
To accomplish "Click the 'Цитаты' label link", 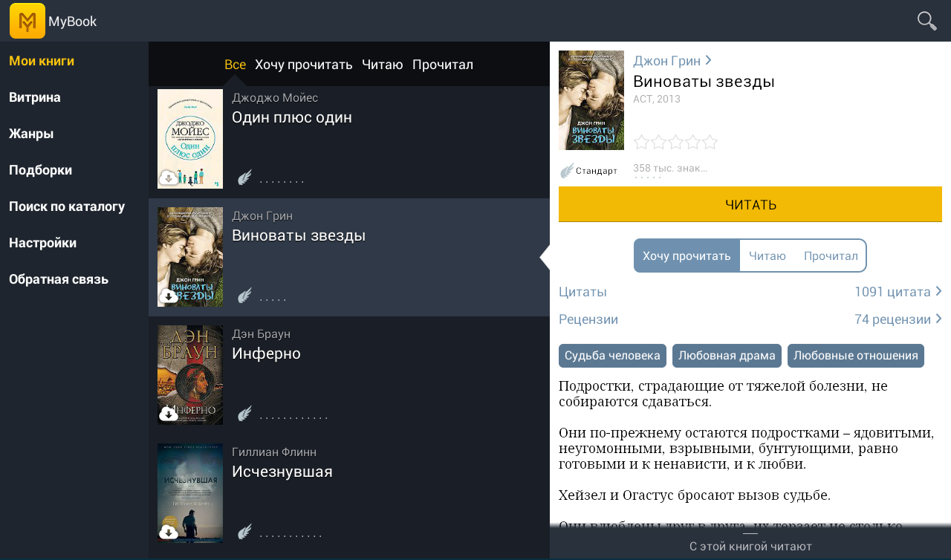I will coord(582,292).
